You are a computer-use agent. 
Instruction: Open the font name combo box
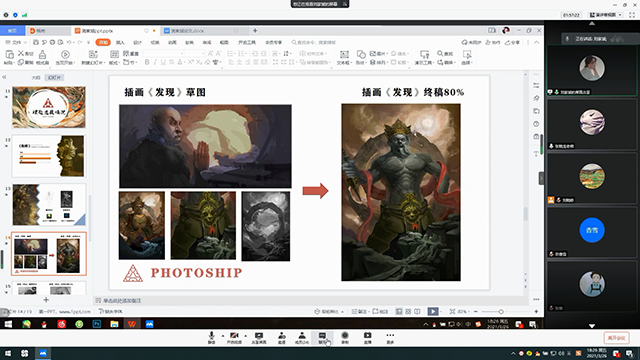tap(164, 53)
